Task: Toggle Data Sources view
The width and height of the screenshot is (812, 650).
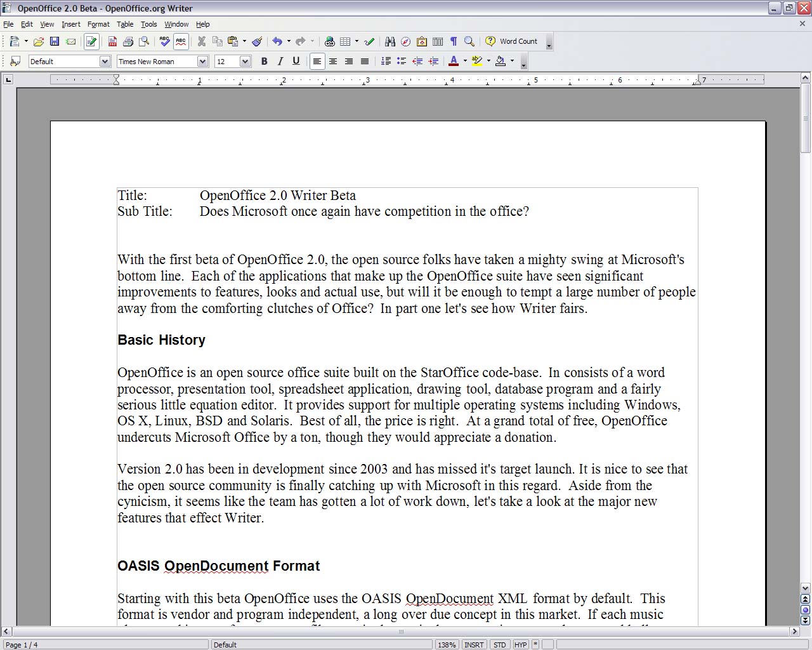Action: 438,41
